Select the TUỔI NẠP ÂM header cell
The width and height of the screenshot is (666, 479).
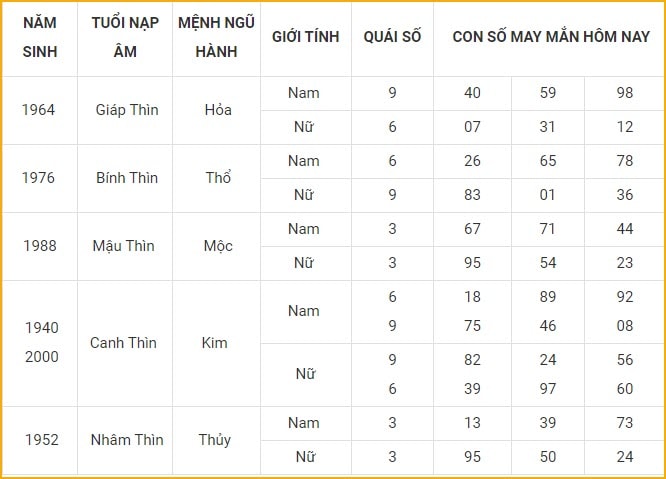tap(125, 37)
